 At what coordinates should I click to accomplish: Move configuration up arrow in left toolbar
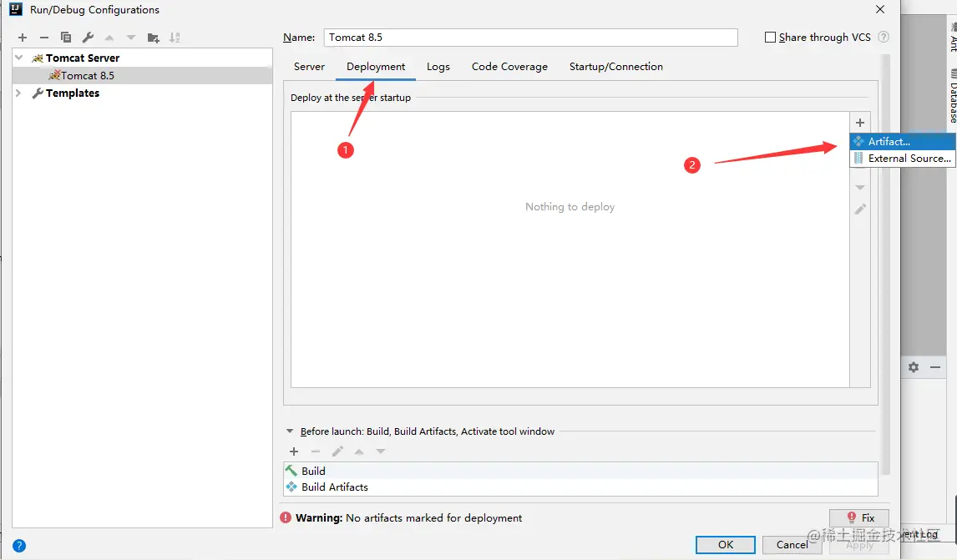pos(109,38)
